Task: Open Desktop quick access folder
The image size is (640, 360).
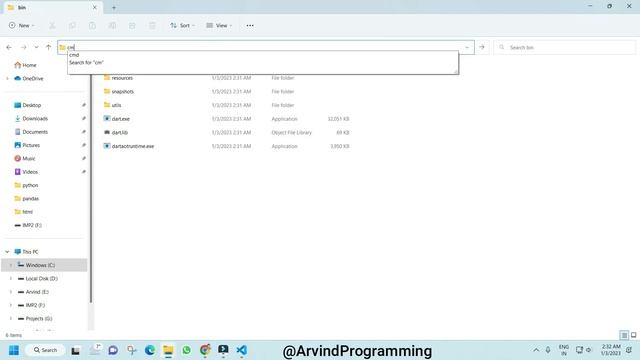Action: (28, 105)
